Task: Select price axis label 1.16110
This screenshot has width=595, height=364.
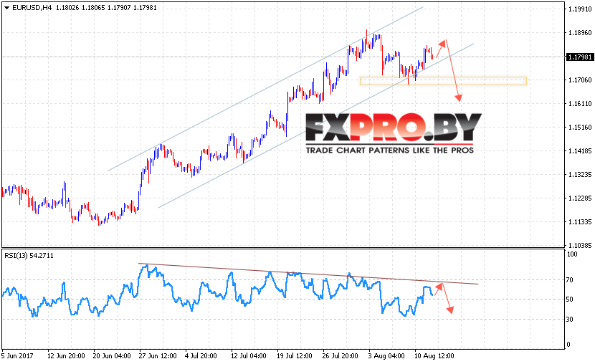Action: click(x=580, y=103)
